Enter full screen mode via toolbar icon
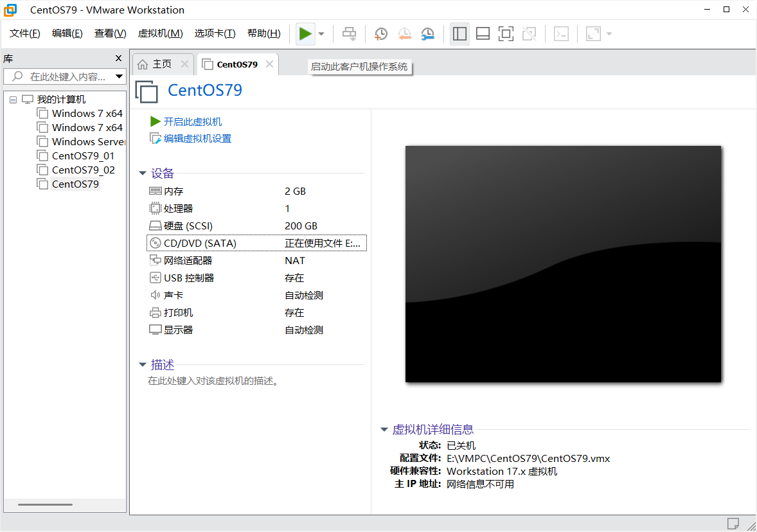The image size is (757, 532). [506, 34]
